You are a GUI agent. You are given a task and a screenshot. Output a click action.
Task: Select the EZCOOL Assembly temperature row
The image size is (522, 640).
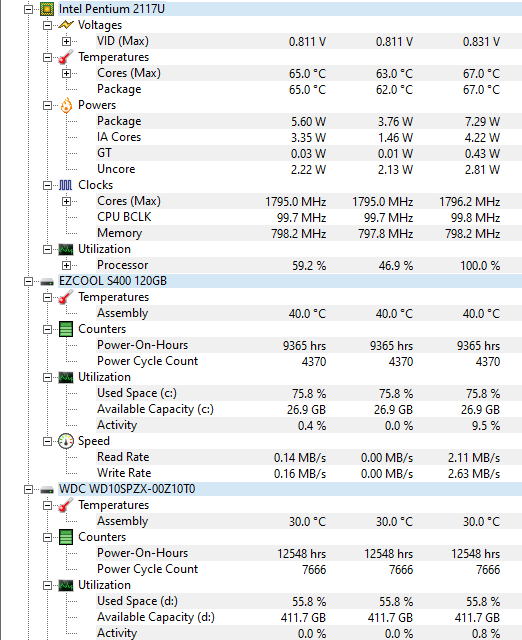[309, 313]
